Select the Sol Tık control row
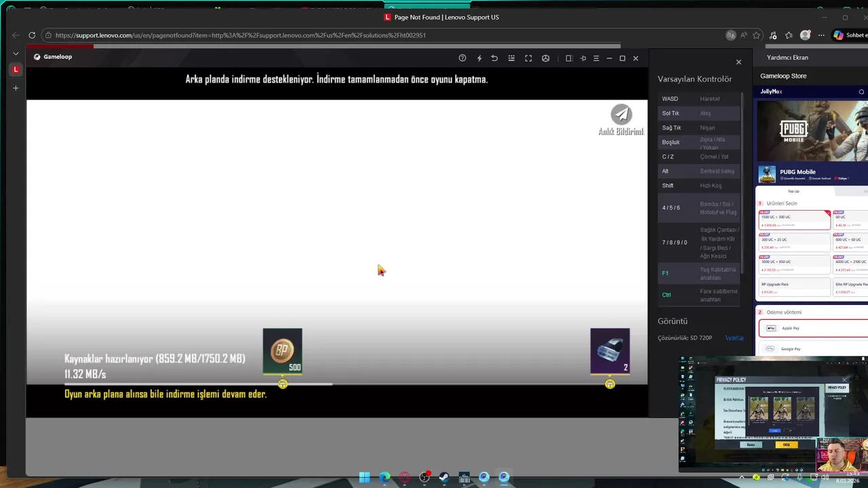This screenshot has width=868, height=488. click(x=698, y=113)
